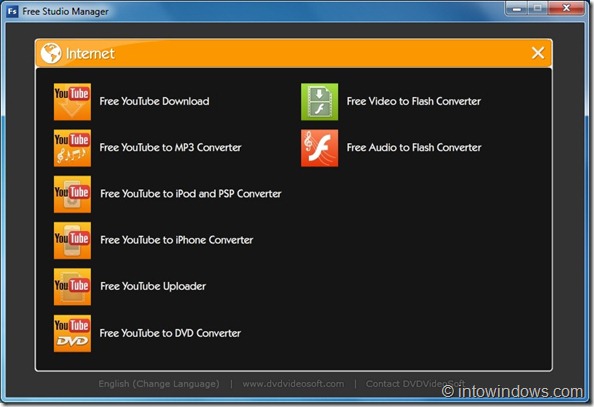Select Free YouTube Uploader label
The height and width of the screenshot is (407, 594).
point(153,286)
